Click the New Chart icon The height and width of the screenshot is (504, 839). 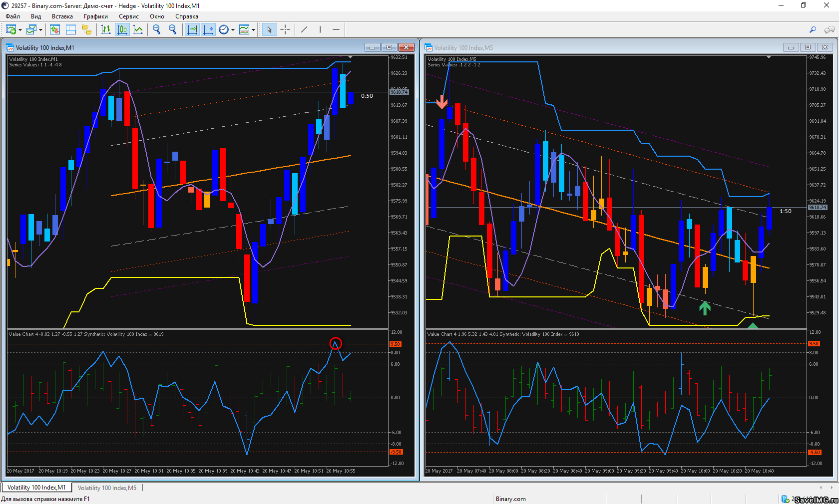coord(10,30)
